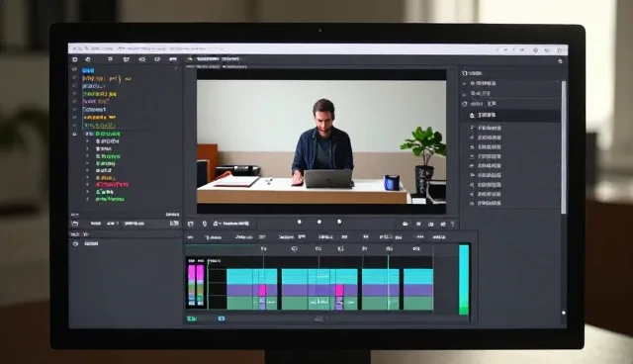The width and height of the screenshot is (633, 364).
Task: Click the circular icon heading the right-hand panel
Action: click(x=464, y=73)
